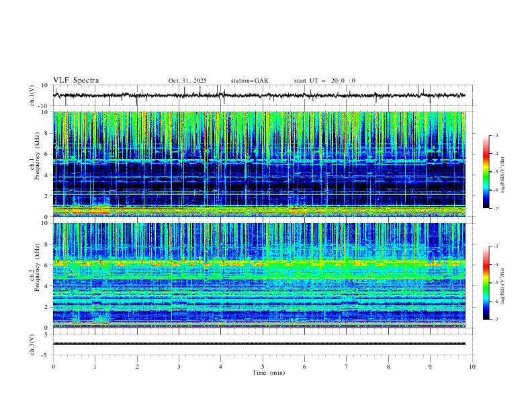Screen dimensions: 532x411
Task: Click inside the ch.1 spectrogram panel
Action: [259, 164]
